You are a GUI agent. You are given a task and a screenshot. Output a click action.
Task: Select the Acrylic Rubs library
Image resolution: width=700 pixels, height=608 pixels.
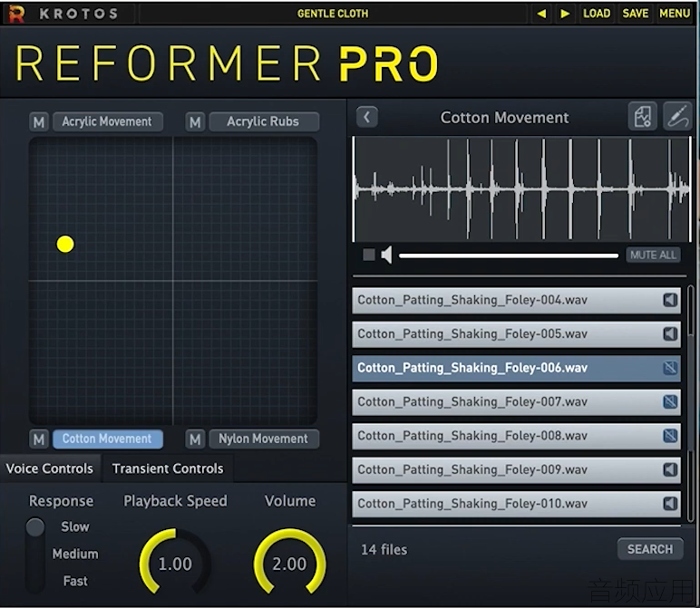264,121
